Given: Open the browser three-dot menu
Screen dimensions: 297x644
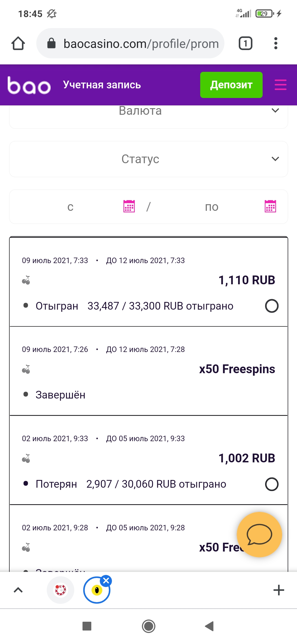Looking at the screenshot, I should (x=276, y=43).
